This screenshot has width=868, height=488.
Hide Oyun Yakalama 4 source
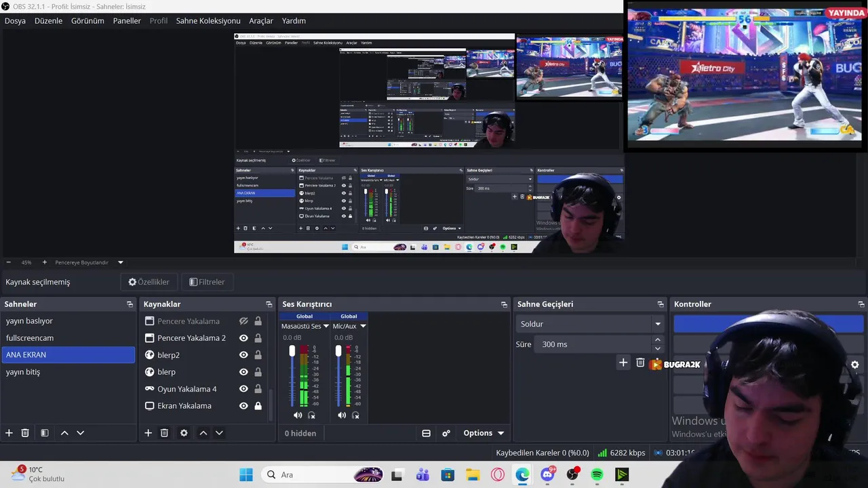click(x=243, y=389)
